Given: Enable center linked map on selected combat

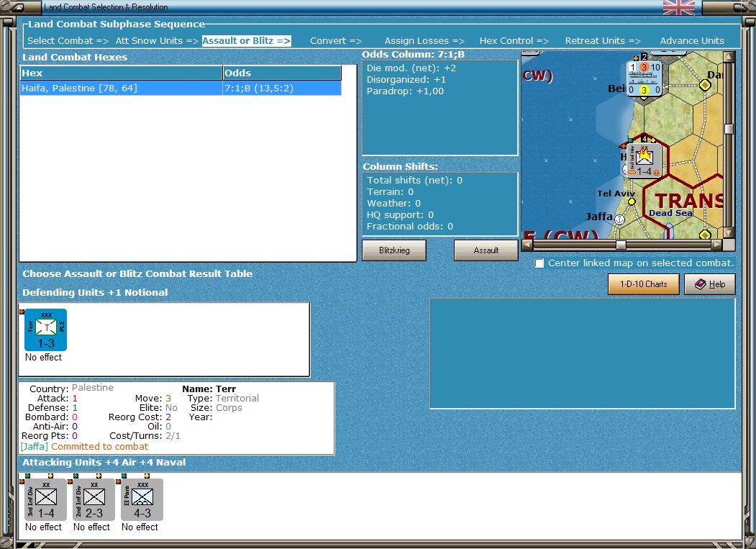Looking at the screenshot, I should coord(539,263).
